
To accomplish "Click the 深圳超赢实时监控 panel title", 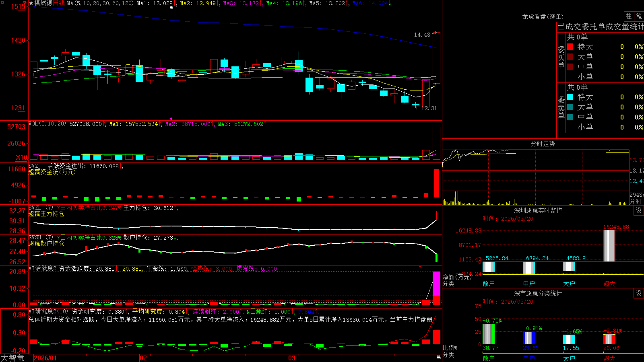I will [x=538, y=210].
